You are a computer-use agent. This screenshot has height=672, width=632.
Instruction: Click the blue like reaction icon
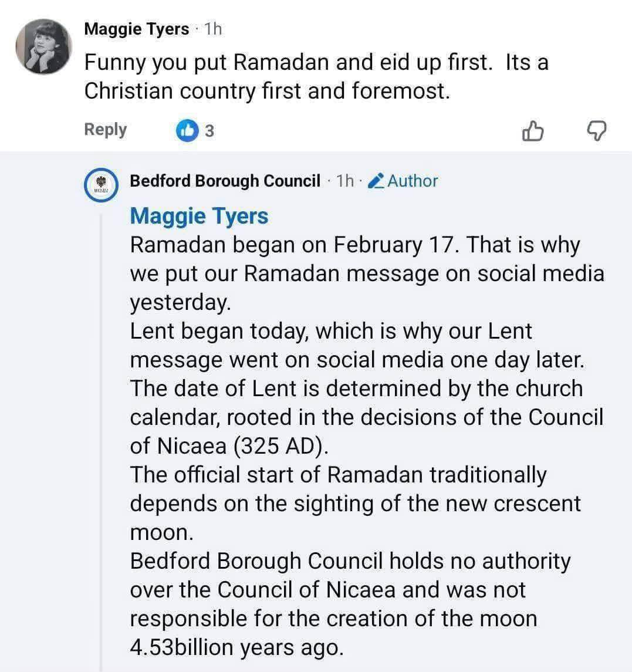pos(187,131)
